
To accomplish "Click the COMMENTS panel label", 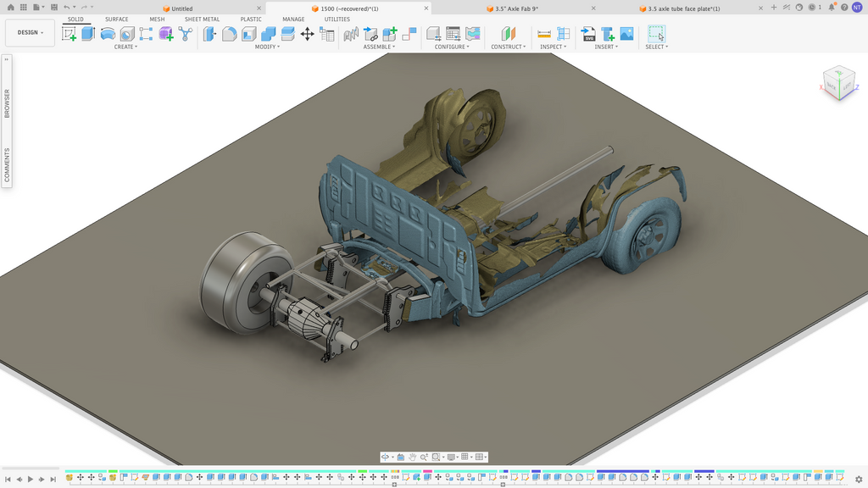I will [7, 165].
